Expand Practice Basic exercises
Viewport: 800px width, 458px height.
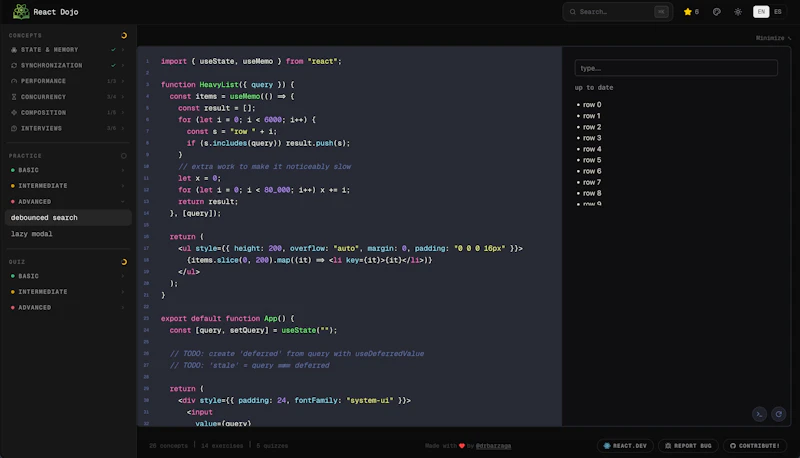[x=67, y=170]
